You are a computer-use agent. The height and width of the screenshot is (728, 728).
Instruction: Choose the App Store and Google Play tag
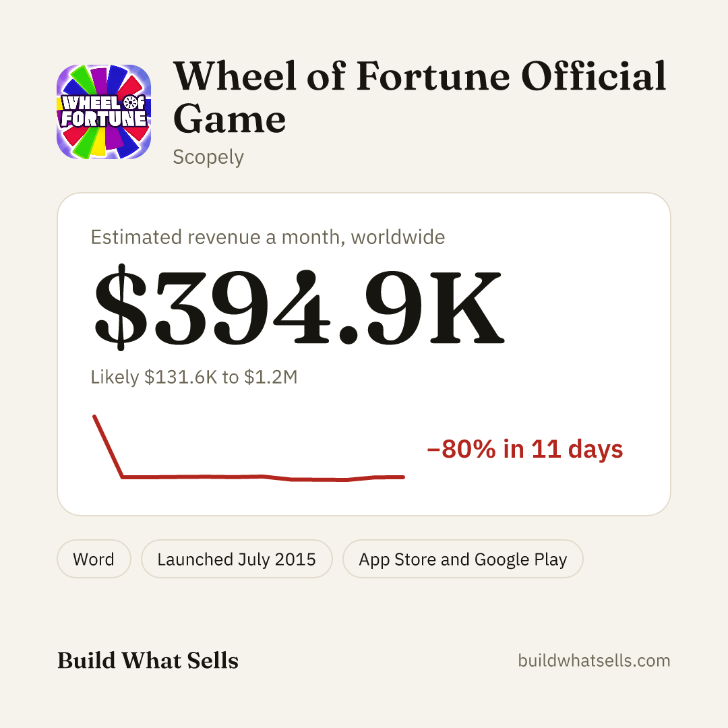463,559
